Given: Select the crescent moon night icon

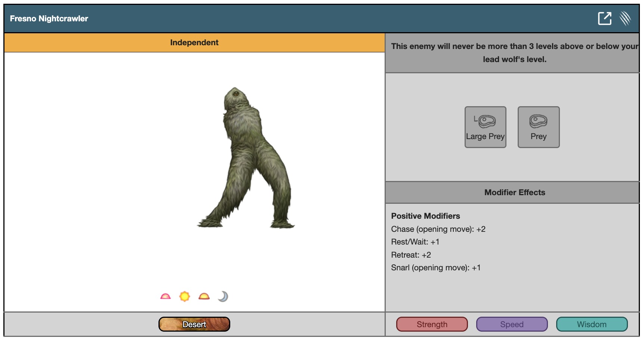Looking at the screenshot, I should pos(223,297).
